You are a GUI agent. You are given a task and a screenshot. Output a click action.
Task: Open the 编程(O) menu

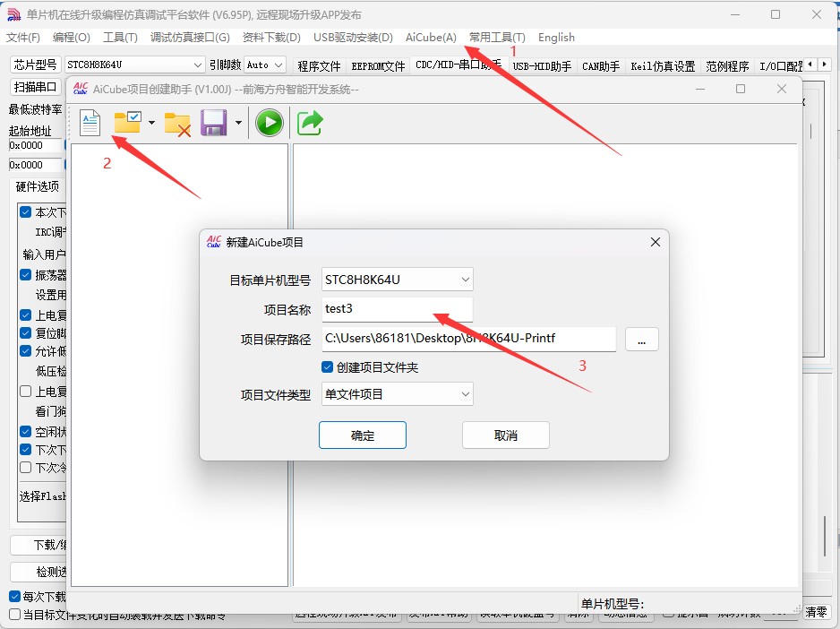pyautogui.click(x=72, y=38)
